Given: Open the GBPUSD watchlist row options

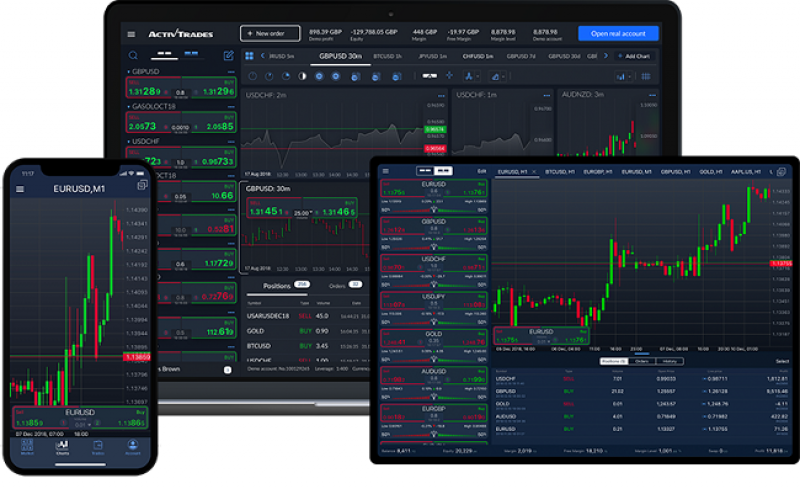Looking at the screenshot, I should click(x=231, y=72).
